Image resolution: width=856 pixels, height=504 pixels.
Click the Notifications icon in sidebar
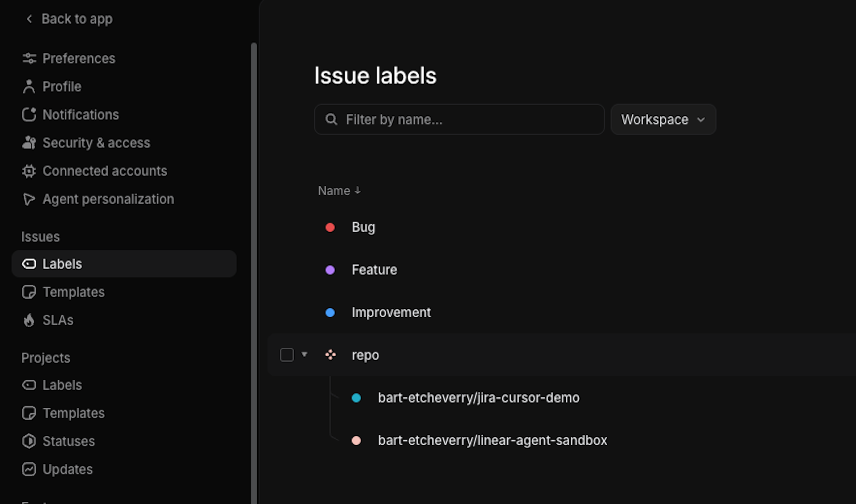click(x=29, y=115)
